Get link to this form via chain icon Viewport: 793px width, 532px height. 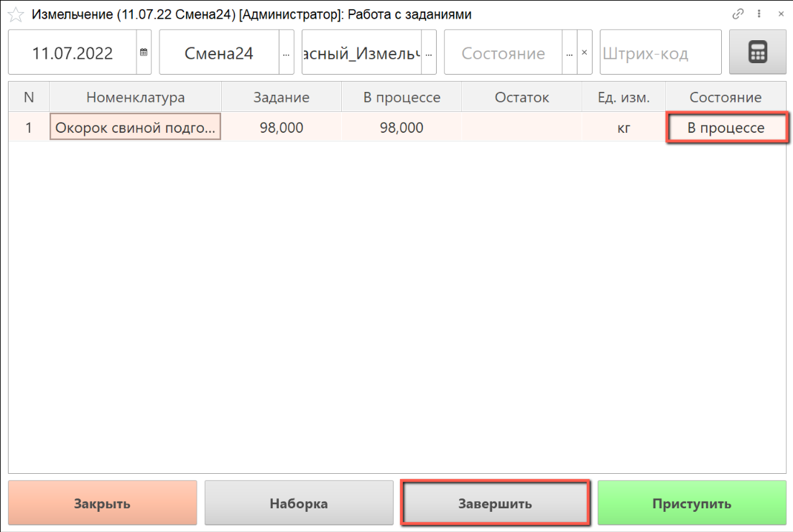pyautogui.click(x=738, y=14)
